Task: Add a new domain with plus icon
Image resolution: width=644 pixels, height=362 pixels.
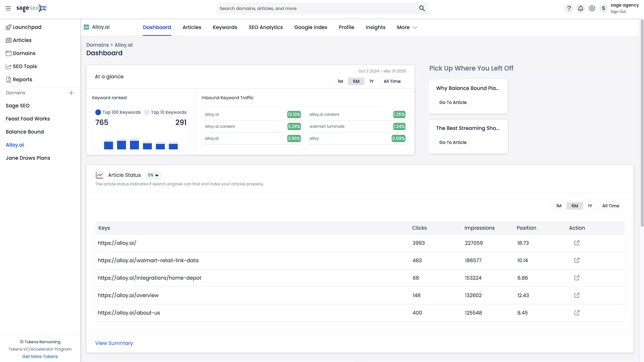Action: [x=71, y=93]
